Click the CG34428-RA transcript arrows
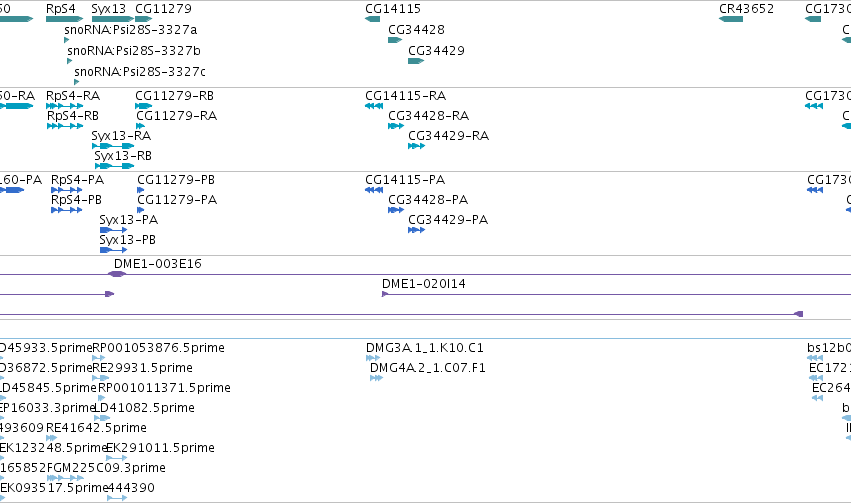 pos(396,126)
